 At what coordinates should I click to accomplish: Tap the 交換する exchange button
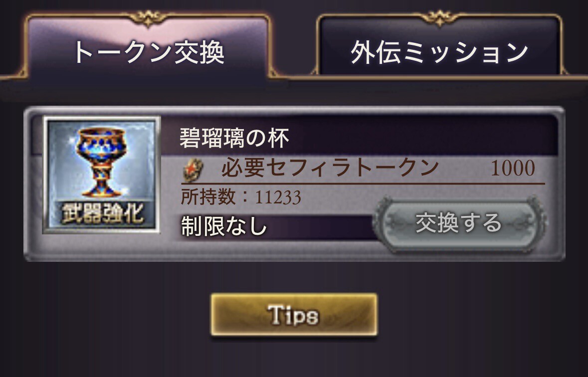coord(460,224)
